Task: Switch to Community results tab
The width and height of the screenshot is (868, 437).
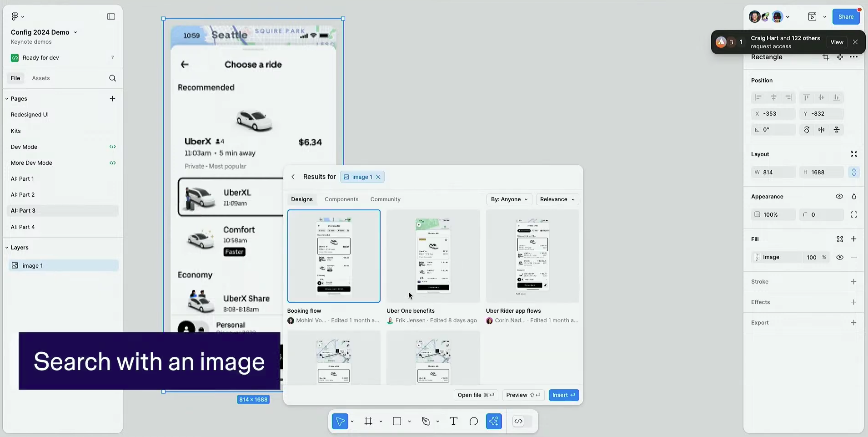Action: point(385,199)
